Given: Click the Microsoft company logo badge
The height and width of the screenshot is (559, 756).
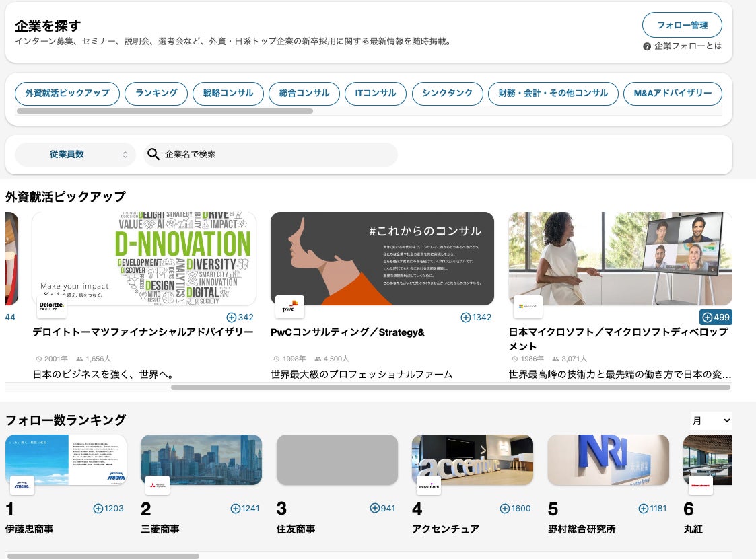Looking at the screenshot, I should 528,307.
